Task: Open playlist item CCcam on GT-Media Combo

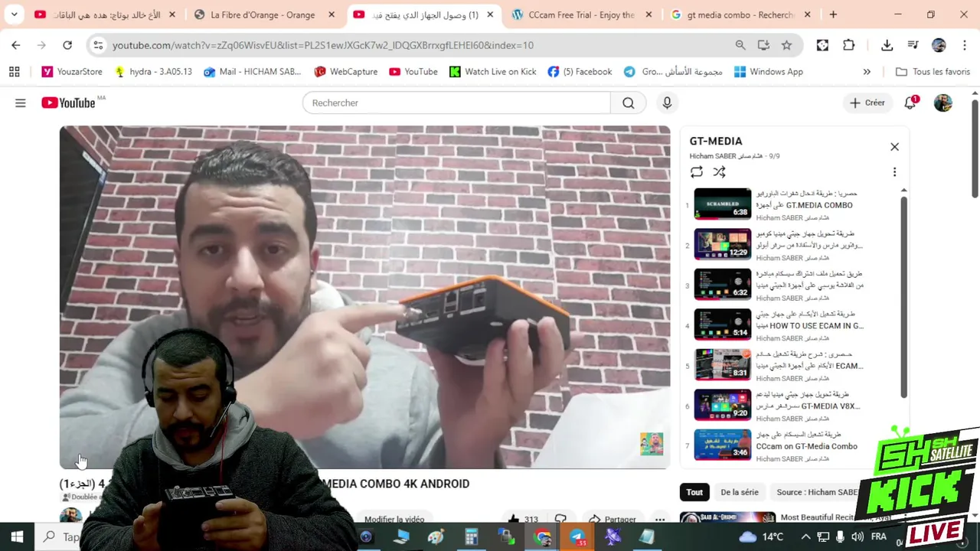Action: coord(806,446)
